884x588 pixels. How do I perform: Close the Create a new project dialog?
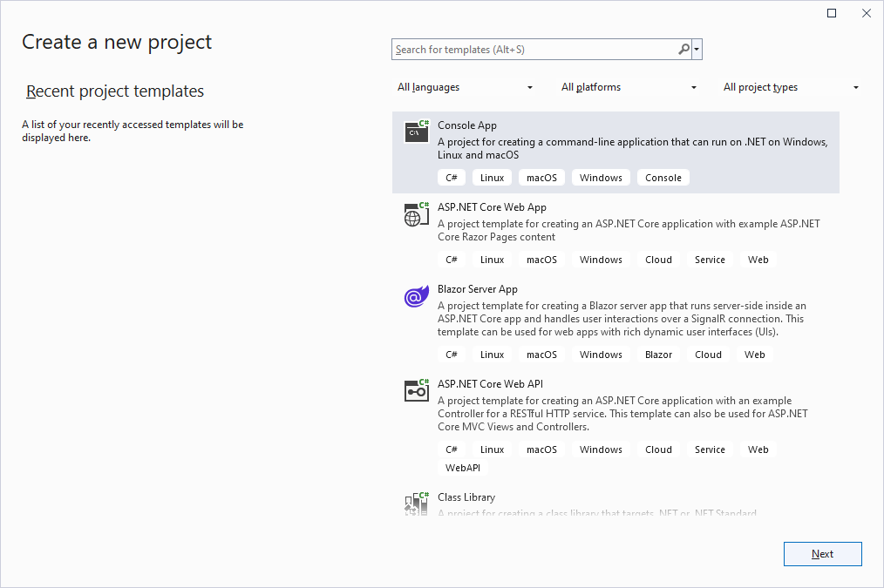tap(866, 13)
